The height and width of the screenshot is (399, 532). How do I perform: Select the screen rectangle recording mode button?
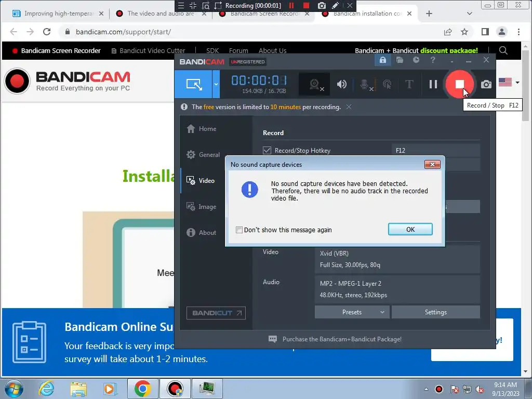194,84
